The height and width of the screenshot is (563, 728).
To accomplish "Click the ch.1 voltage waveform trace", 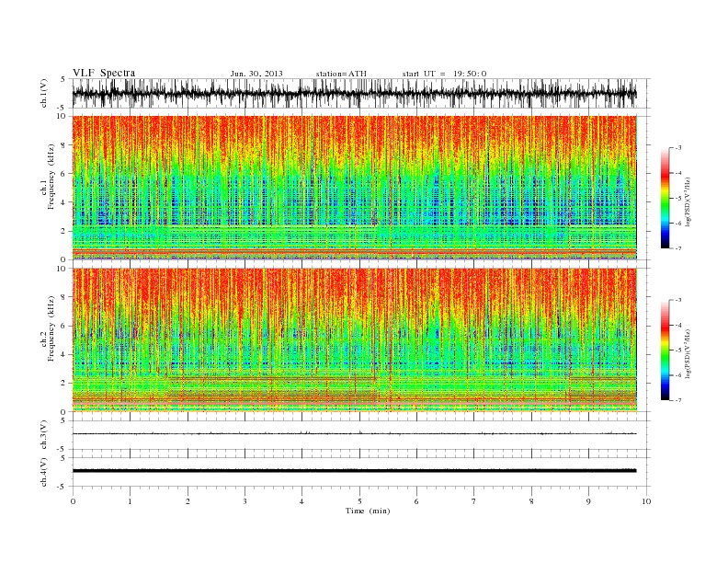I will click(x=354, y=93).
